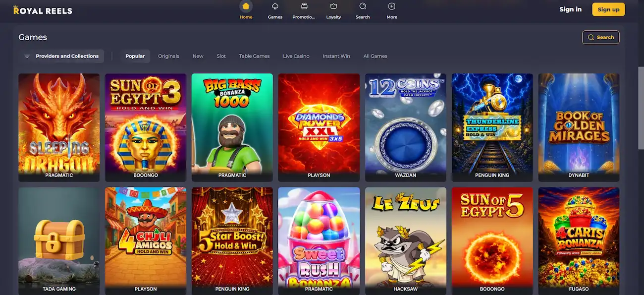This screenshot has width=644, height=295.
Task: Click the outlined Search button in Games
Action: (x=600, y=37)
